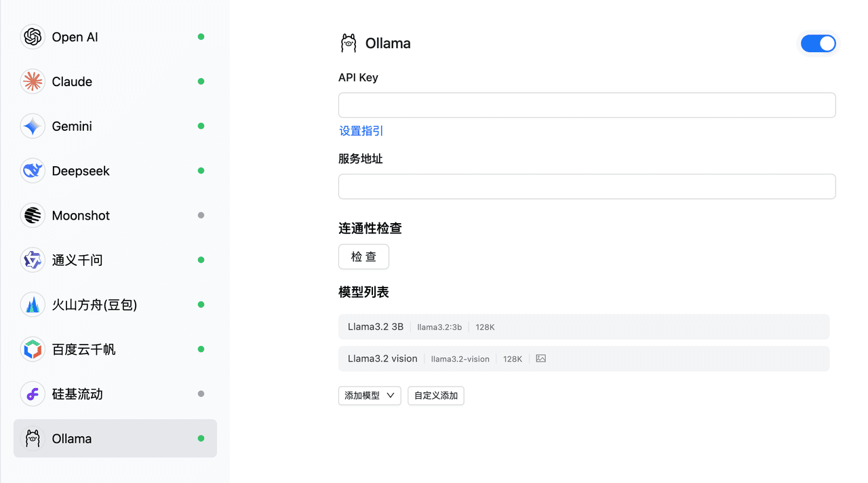Click the llama3.2-vision model ID text
This screenshot has width=868, height=483.
pos(460,359)
